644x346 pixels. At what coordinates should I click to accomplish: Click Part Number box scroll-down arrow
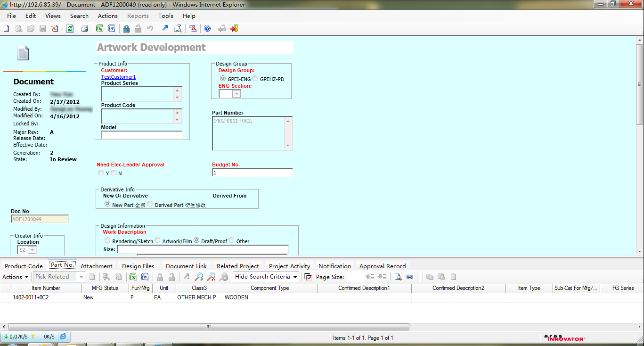(288, 146)
